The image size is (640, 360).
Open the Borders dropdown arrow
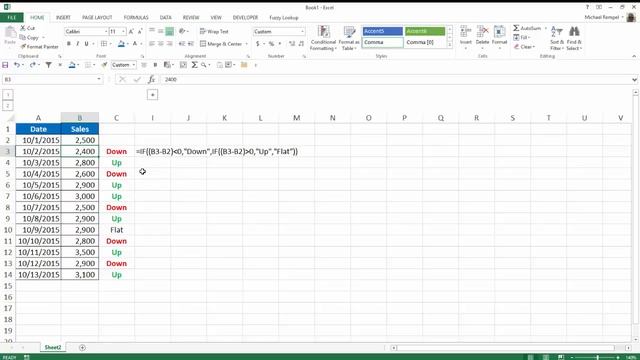coord(111,44)
